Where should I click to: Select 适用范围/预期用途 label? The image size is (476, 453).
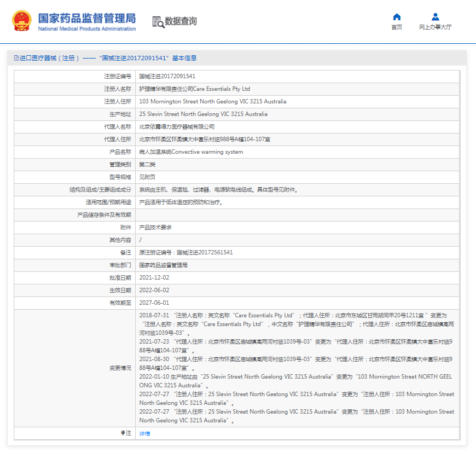108,202
